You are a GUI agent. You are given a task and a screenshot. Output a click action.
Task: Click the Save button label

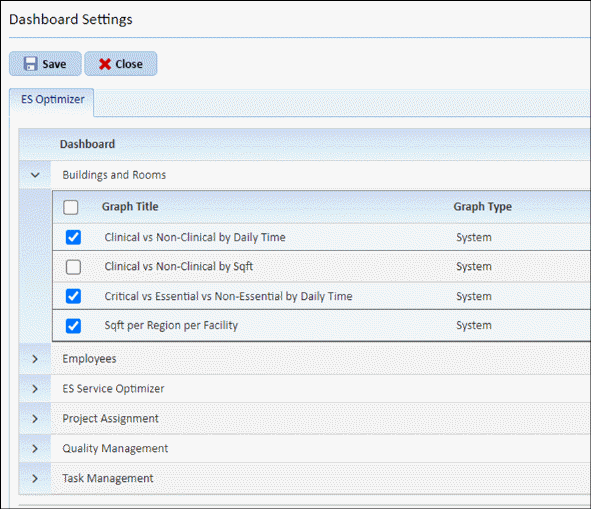tap(54, 64)
